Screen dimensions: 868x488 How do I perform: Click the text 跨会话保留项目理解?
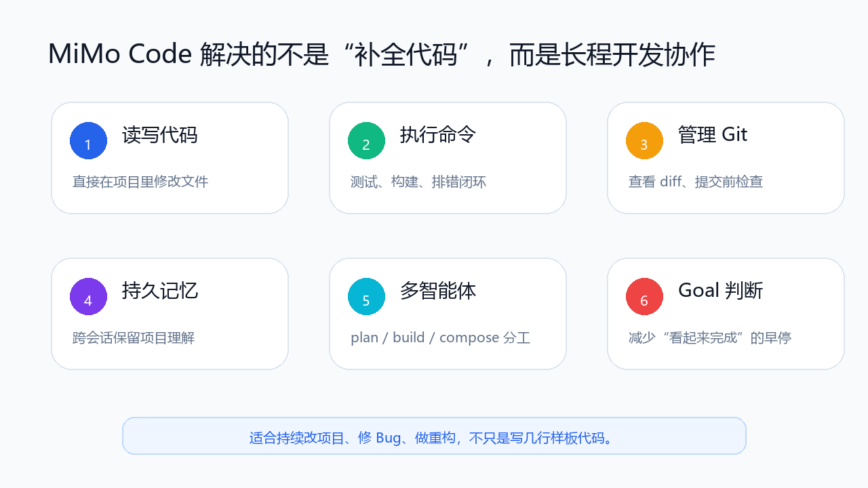click(134, 338)
